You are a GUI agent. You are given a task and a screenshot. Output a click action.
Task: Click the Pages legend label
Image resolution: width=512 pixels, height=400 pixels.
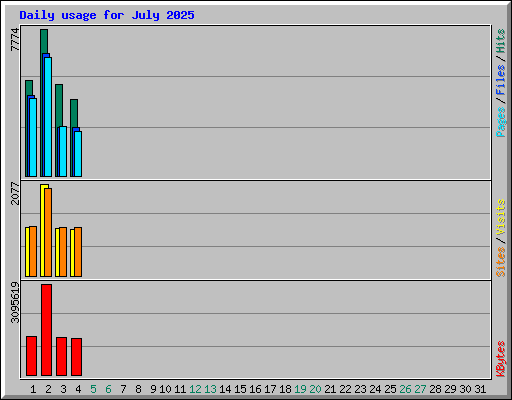(x=500, y=122)
